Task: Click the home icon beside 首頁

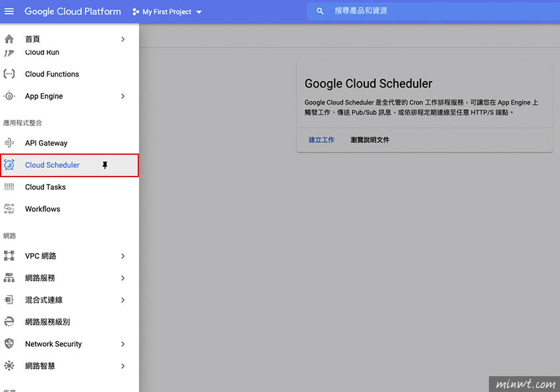Action: point(9,39)
